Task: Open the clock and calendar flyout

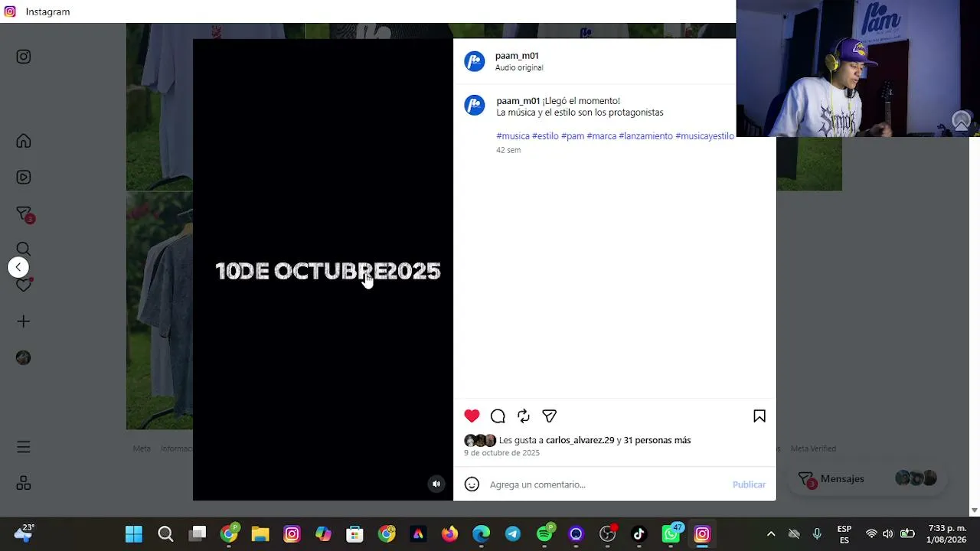Action: [x=946, y=534]
